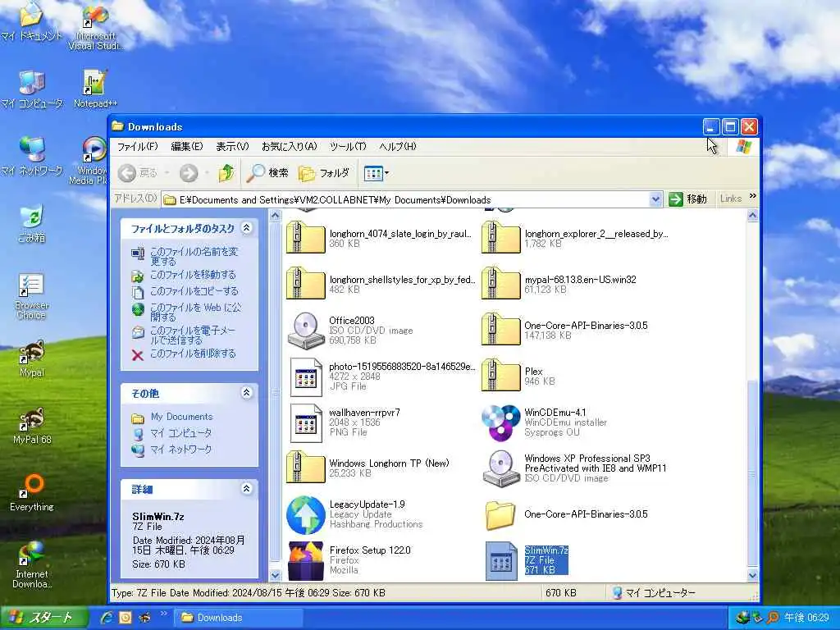Viewport: 840px width, 630px height.
Task: Open the 編集(E) menu
Action: click(187, 146)
